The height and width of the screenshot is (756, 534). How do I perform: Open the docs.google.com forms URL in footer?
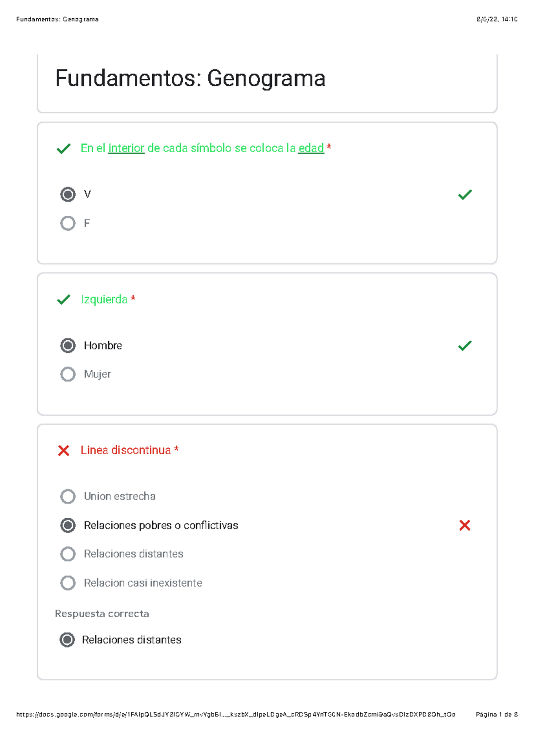coord(236,715)
